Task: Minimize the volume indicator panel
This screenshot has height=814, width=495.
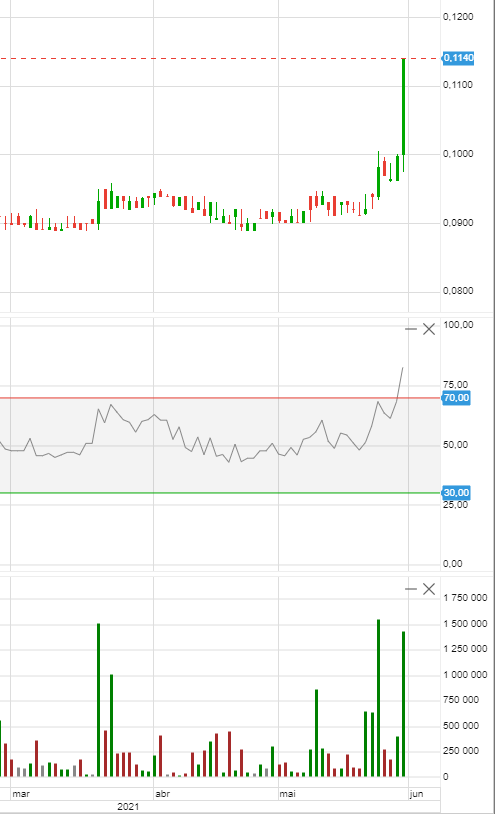Action: point(411,589)
